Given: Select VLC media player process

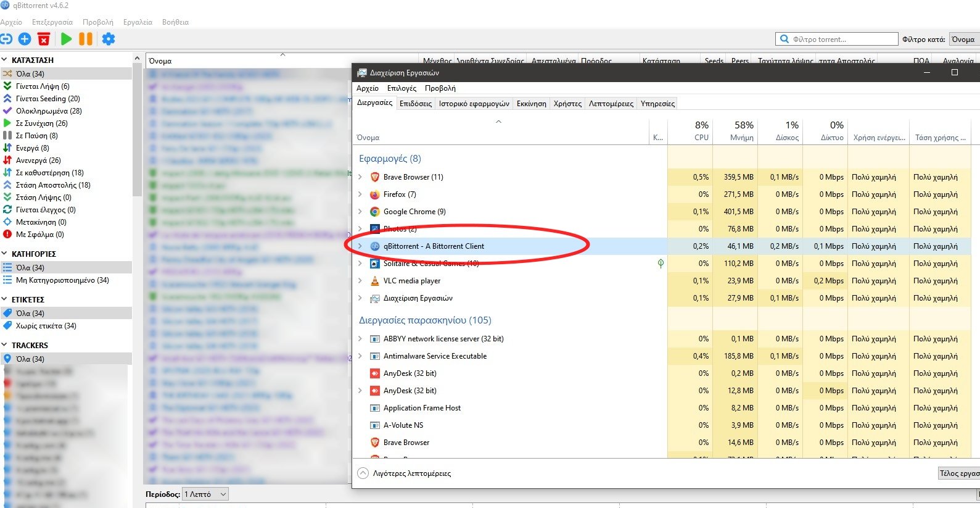Looking at the screenshot, I should (x=412, y=281).
